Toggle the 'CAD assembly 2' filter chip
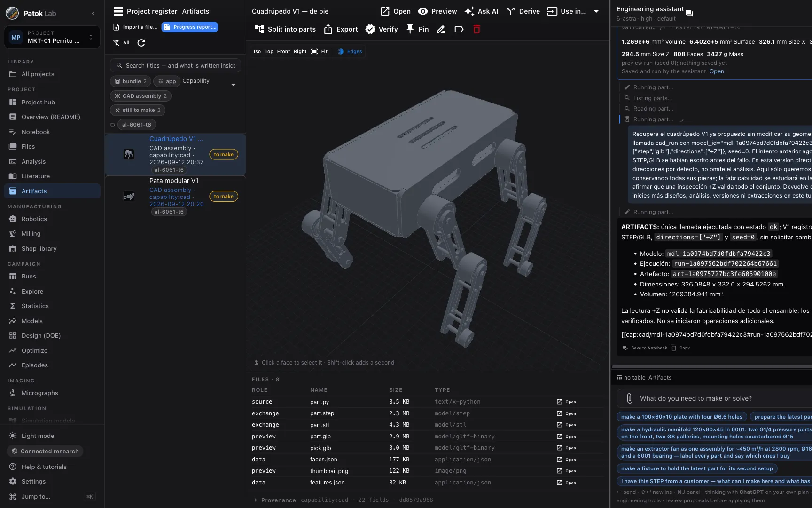 tap(141, 96)
